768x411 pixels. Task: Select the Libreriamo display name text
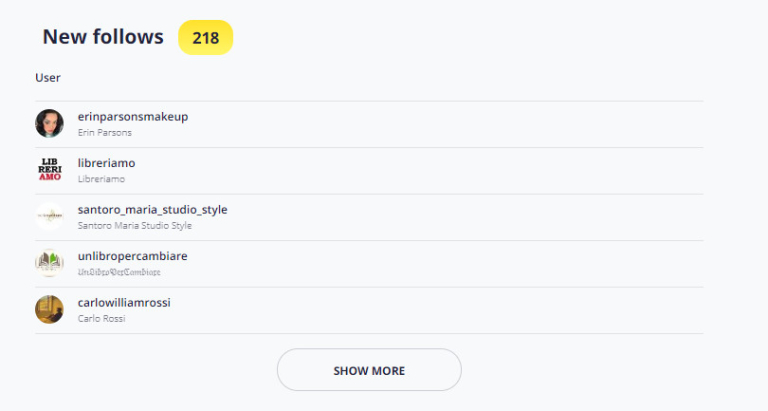(101, 179)
